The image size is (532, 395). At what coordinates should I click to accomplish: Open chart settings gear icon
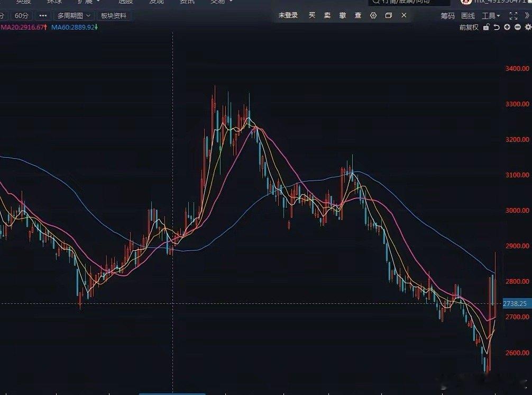(528, 27)
